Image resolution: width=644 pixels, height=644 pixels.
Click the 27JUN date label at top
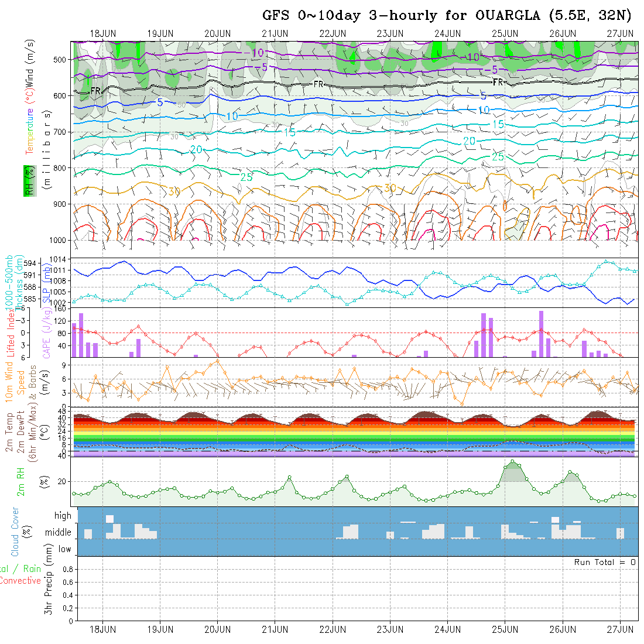[x=620, y=33]
